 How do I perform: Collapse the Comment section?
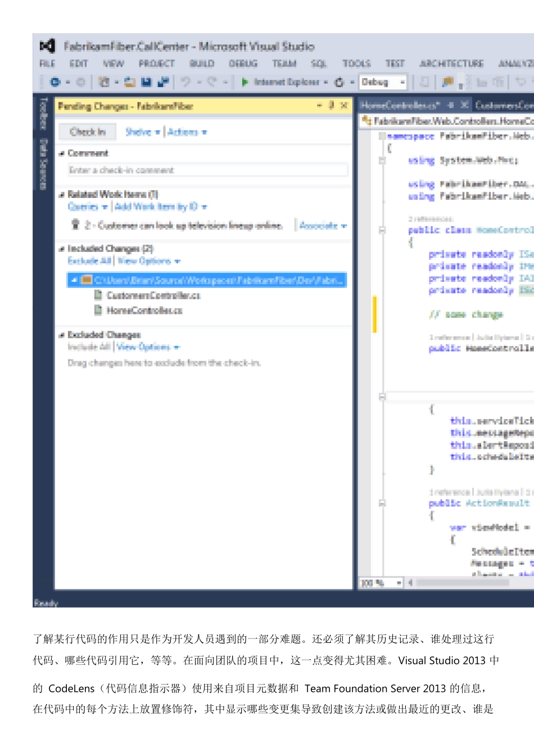click(x=62, y=154)
